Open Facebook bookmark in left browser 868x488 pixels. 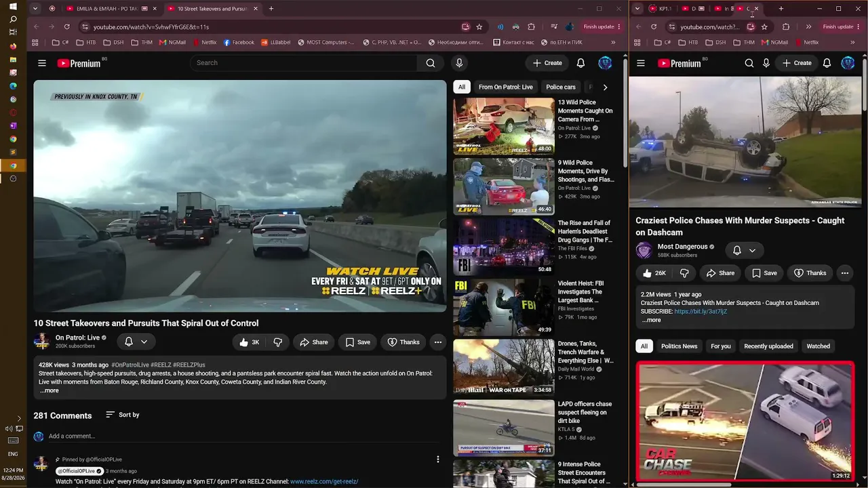click(239, 42)
